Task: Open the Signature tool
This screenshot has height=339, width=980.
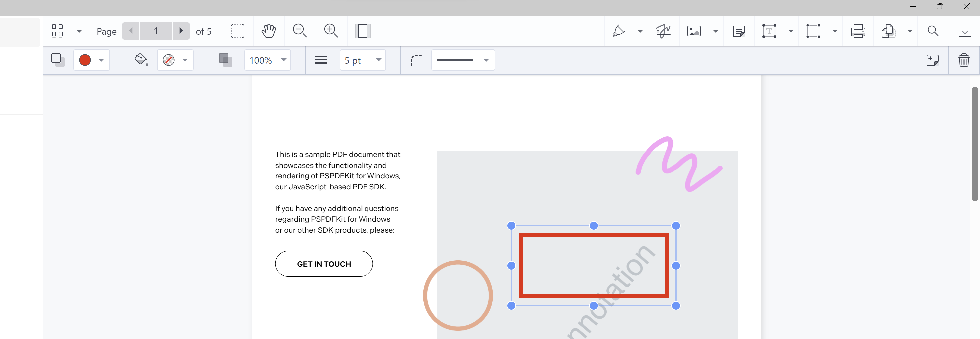Action: click(663, 31)
